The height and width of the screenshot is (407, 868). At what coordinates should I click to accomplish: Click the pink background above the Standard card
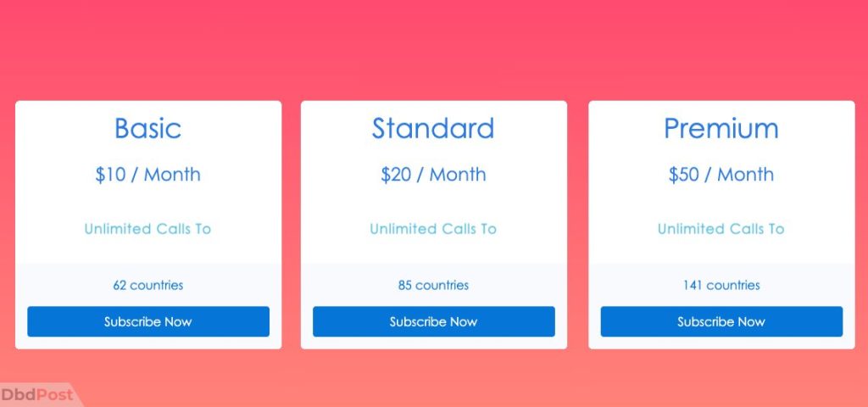click(433, 50)
